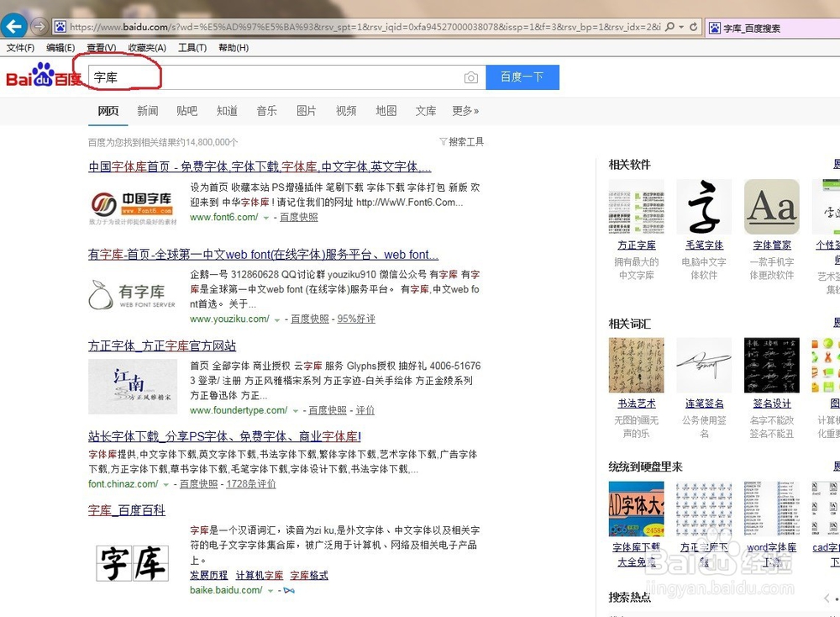Open the 计算机字库 sub-link

click(x=260, y=575)
